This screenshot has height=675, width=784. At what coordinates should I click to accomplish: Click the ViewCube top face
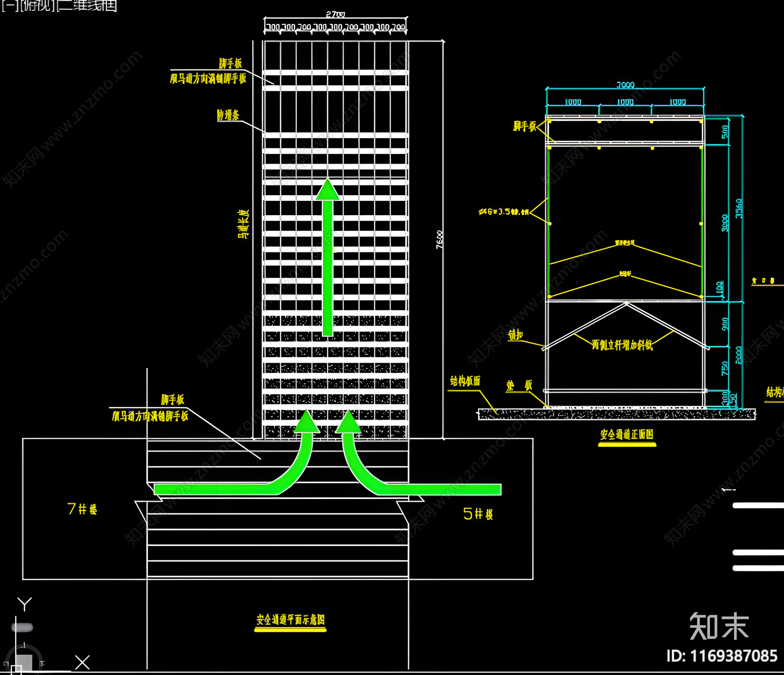click(x=24, y=662)
